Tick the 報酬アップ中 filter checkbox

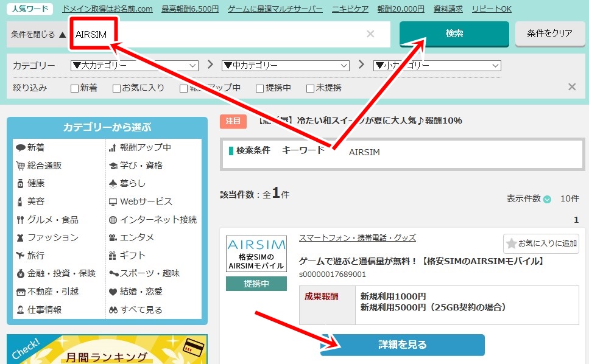184,88
